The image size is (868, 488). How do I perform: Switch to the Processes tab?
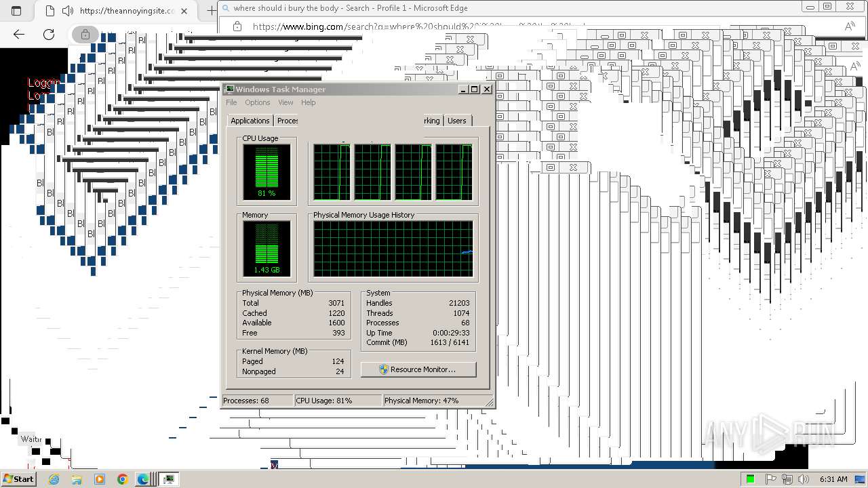click(x=287, y=121)
